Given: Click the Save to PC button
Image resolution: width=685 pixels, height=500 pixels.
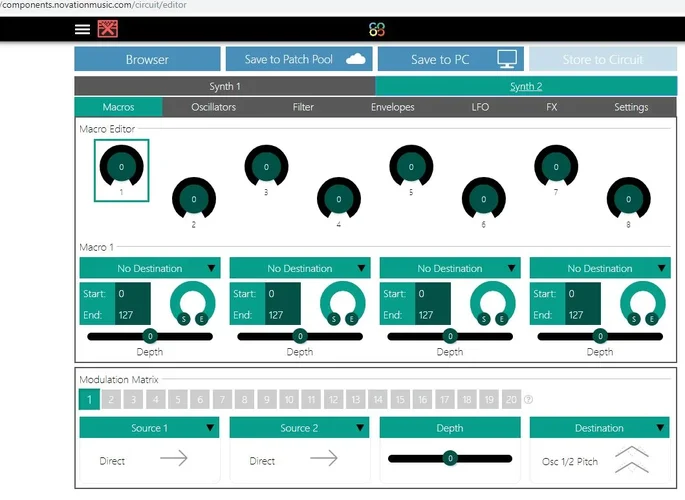Looking at the screenshot, I should [450, 59].
